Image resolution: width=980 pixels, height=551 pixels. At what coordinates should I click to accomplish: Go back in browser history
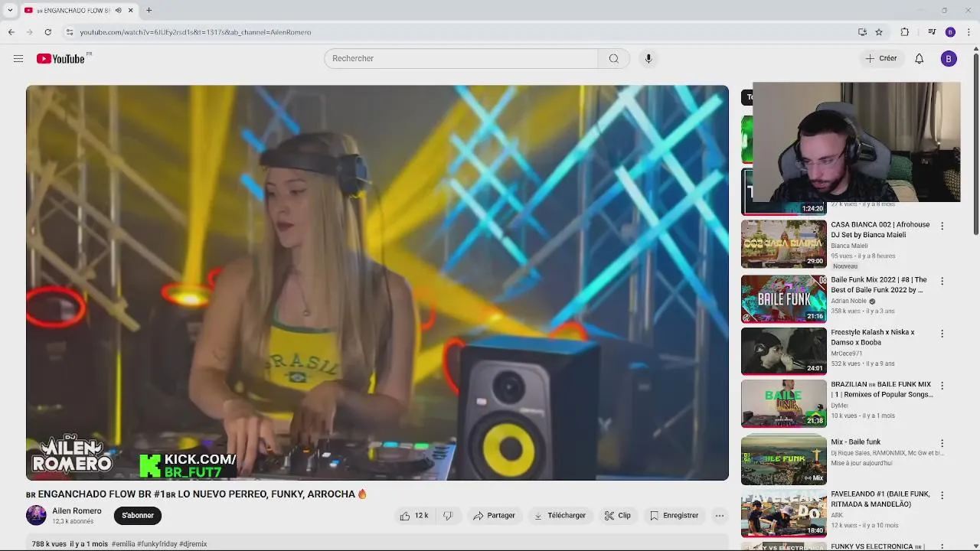point(11,32)
